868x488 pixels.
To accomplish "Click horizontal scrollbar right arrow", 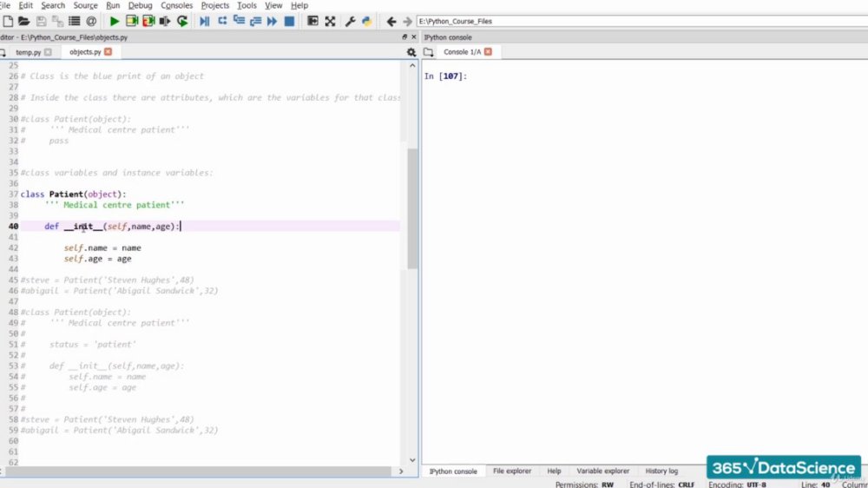I will [x=401, y=472].
